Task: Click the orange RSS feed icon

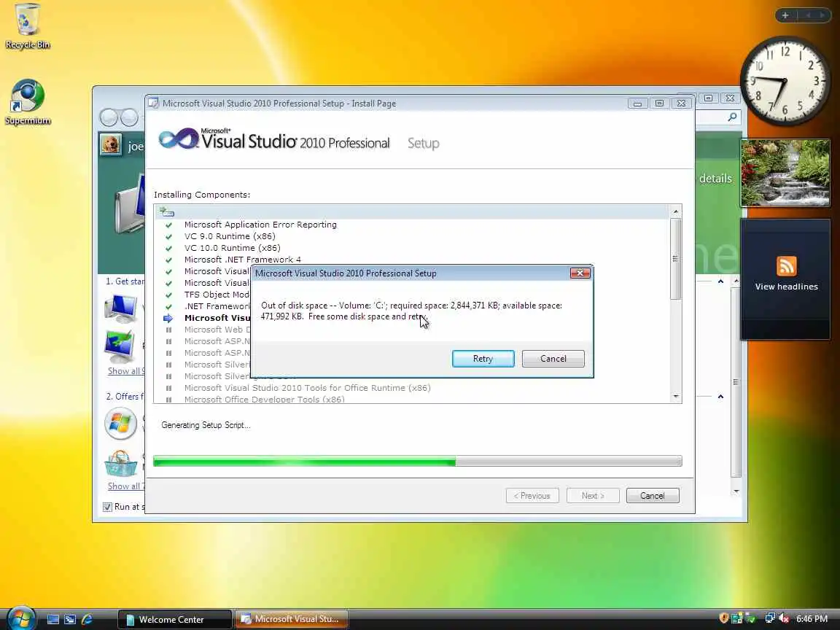Action: tap(786, 266)
